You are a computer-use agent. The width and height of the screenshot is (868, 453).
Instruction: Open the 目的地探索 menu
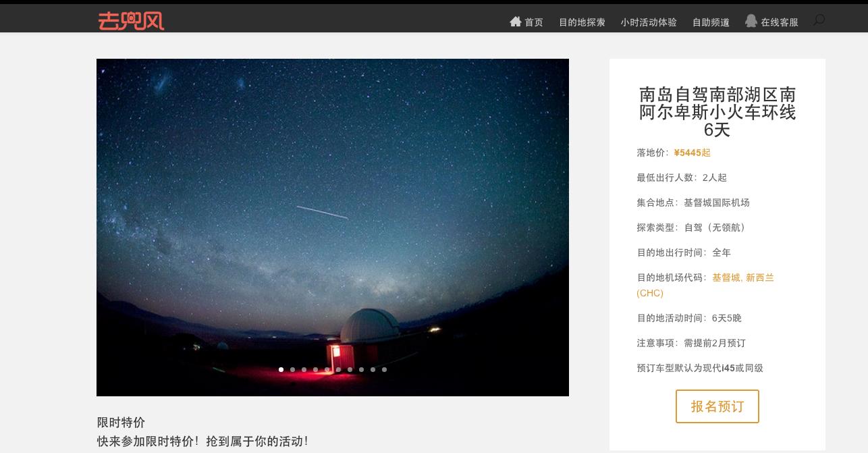(x=582, y=22)
